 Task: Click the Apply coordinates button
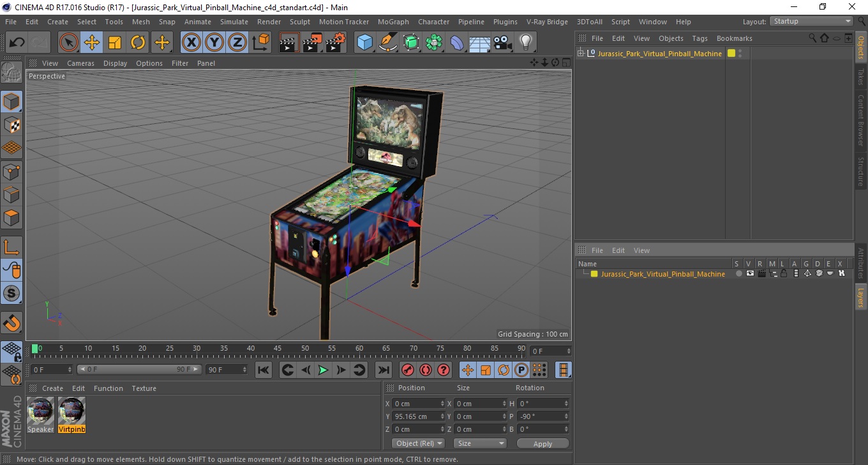point(542,443)
